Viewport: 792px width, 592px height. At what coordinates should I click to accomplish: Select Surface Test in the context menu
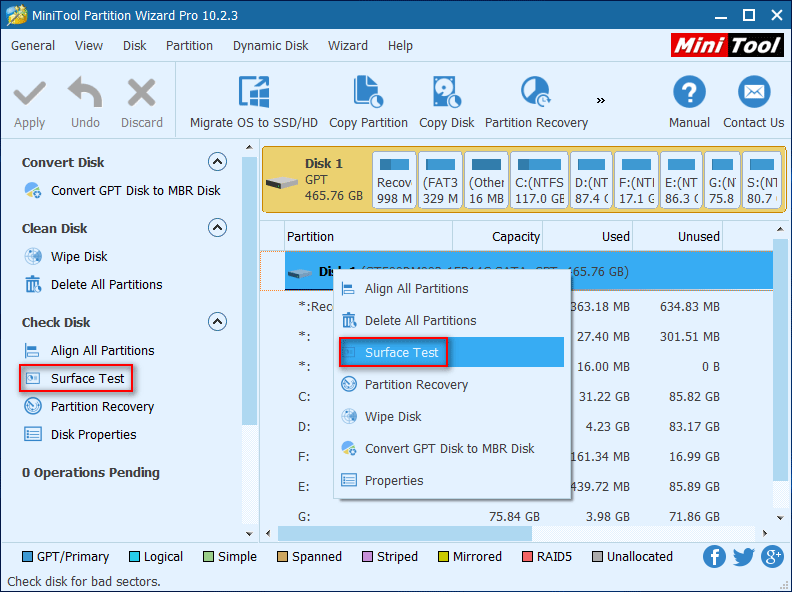452,352
